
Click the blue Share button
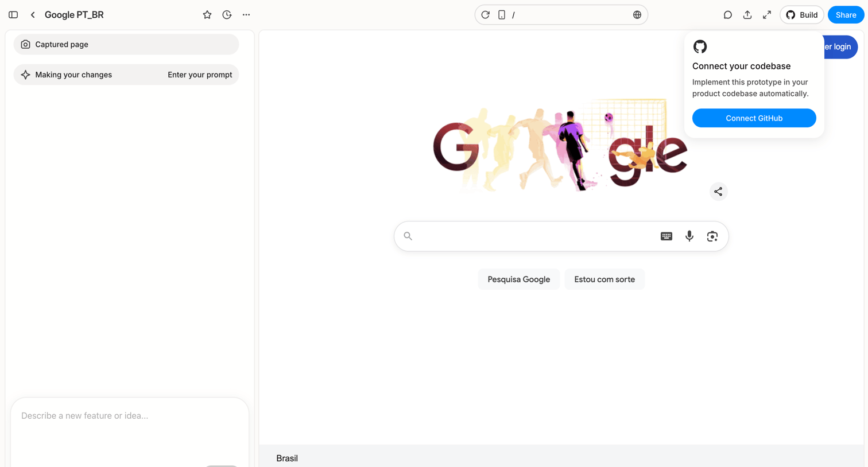pyautogui.click(x=846, y=15)
